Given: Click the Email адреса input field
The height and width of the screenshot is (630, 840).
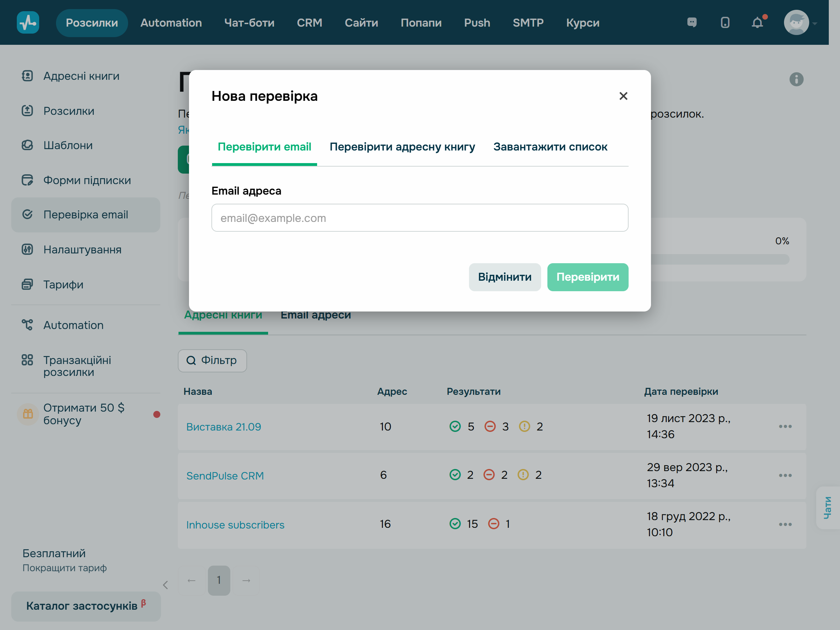Looking at the screenshot, I should pos(420,218).
